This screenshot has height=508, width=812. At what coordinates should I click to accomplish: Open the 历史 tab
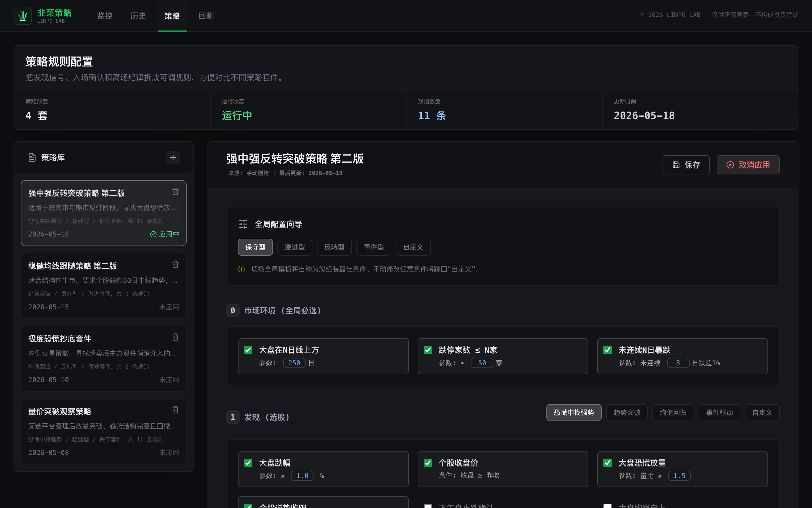click(x=138, y=16)
